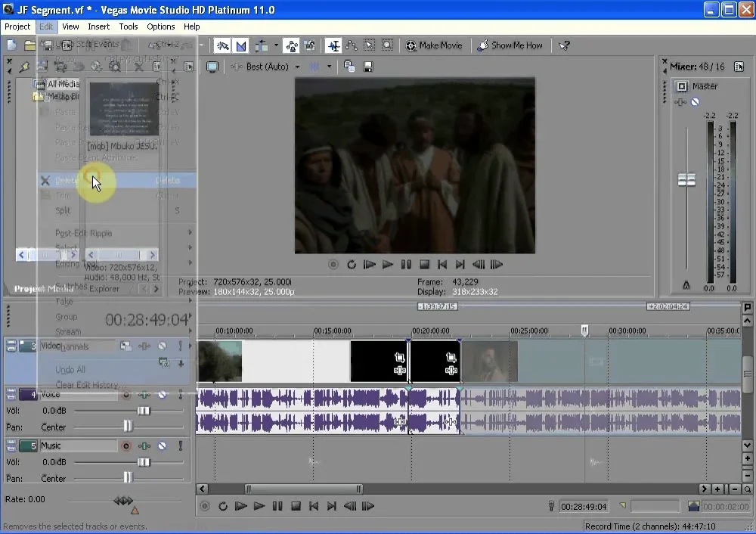Screen dimensions: 756x534
Task: Open the Insert menu
Action: point(98,26)
